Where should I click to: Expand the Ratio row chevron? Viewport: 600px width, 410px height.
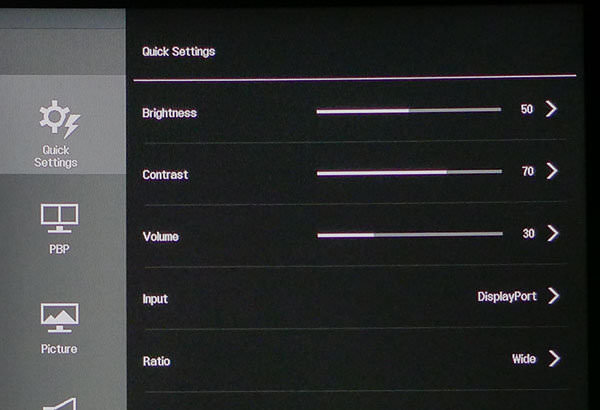click(x=552, y=358)
